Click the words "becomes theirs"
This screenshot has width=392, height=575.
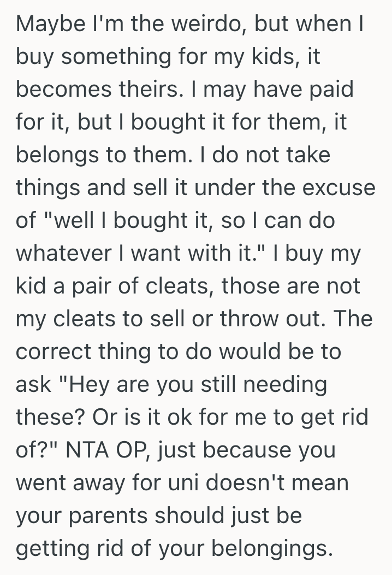[109, 91]
